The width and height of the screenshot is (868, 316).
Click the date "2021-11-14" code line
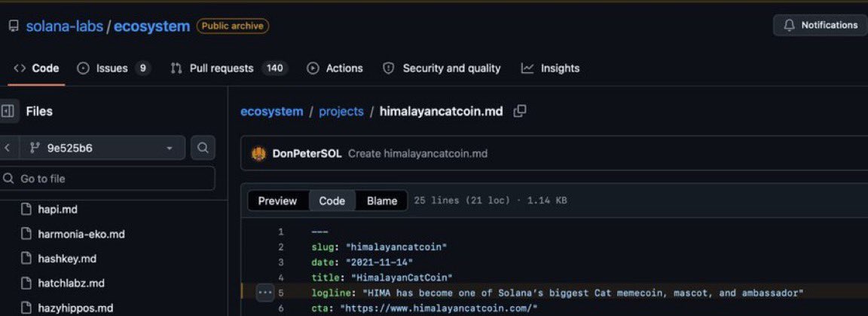(362, 262)
